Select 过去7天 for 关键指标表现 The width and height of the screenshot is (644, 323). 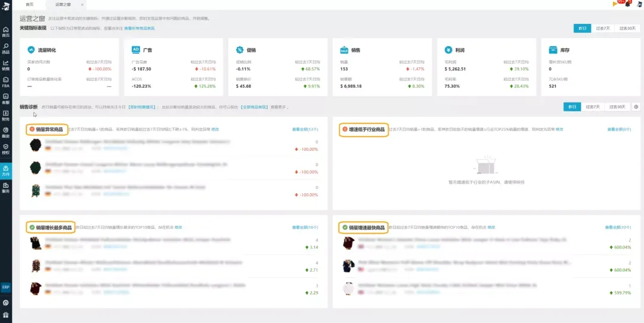603,29
